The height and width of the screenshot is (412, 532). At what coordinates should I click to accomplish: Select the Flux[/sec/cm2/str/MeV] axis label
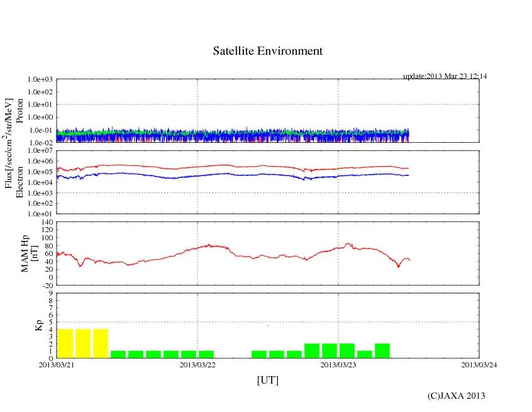pyautogui.click(x=8, y=143)
